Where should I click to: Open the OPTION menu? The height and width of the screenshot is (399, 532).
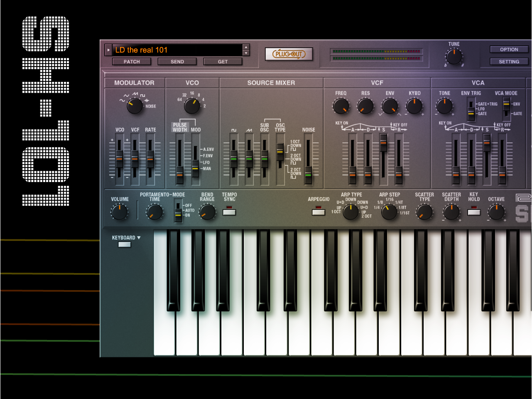[509, 49]
